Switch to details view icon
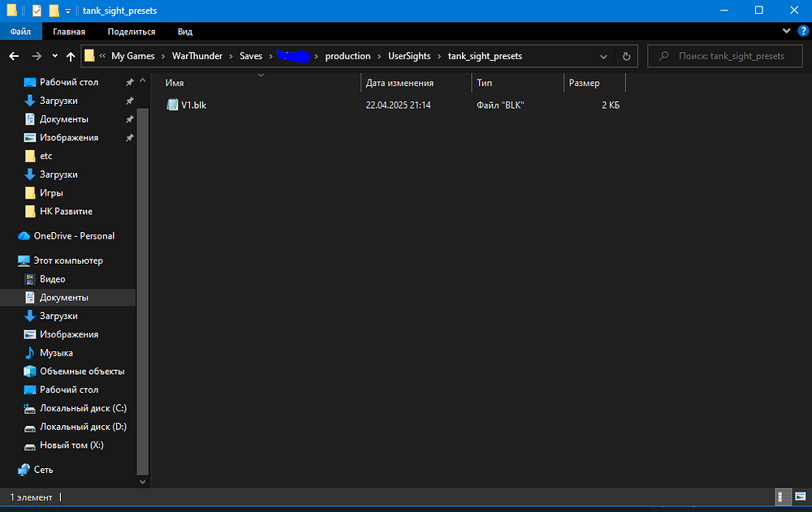Screen dimensions: 812x512 click(783, 497)
